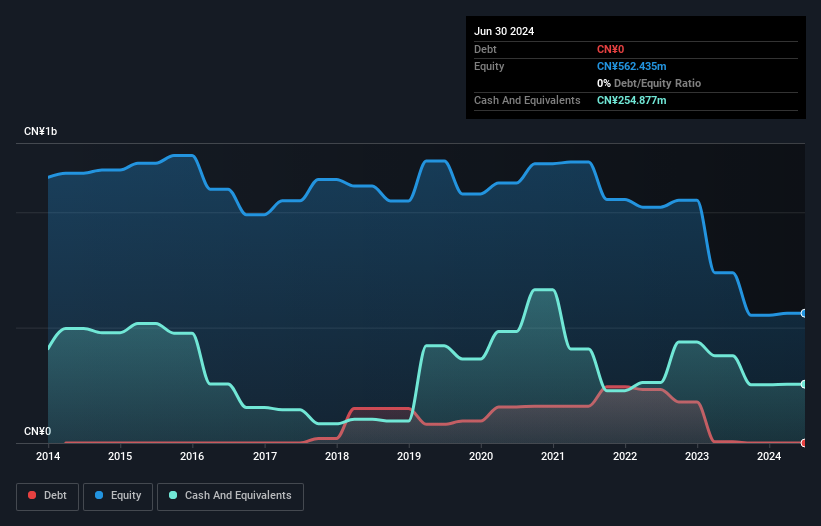This screenshot has width=821, height=526.
Task: Select the 2021 x-axis label
Action: tap(553, 456)
